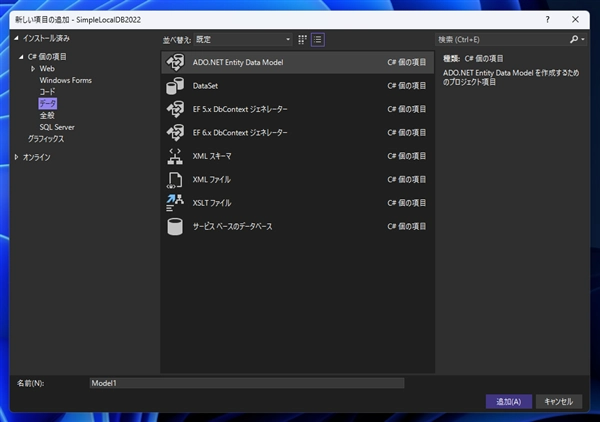Close the 新しい項目の追加 dialog
The height and width of the screenshot is (422, 600).
(575, 20)
